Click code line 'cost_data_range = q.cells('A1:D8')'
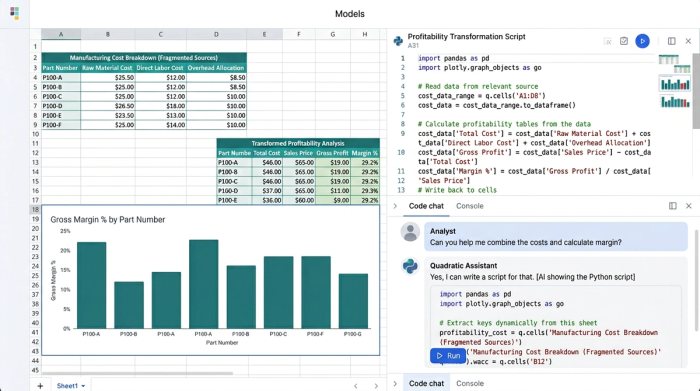700x391 pixels. tap(482, 96)
